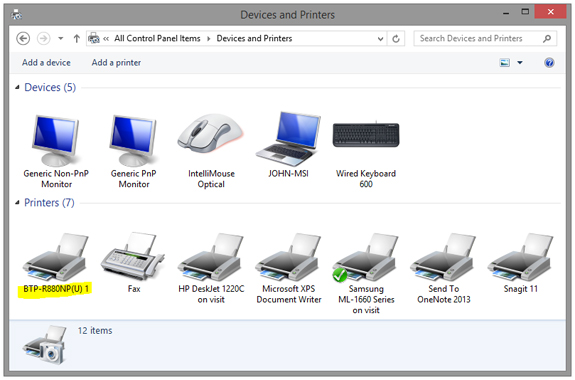Navigate to All Control Panel Items breadcrumb
Image resolution: width=575 pixels, height=380 pixels.
(157, 39)
